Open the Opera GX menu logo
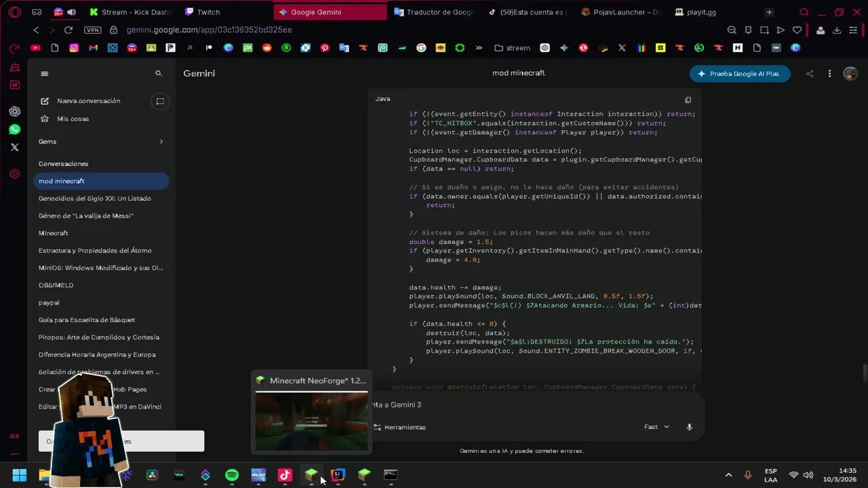 [x=14, y=12]
